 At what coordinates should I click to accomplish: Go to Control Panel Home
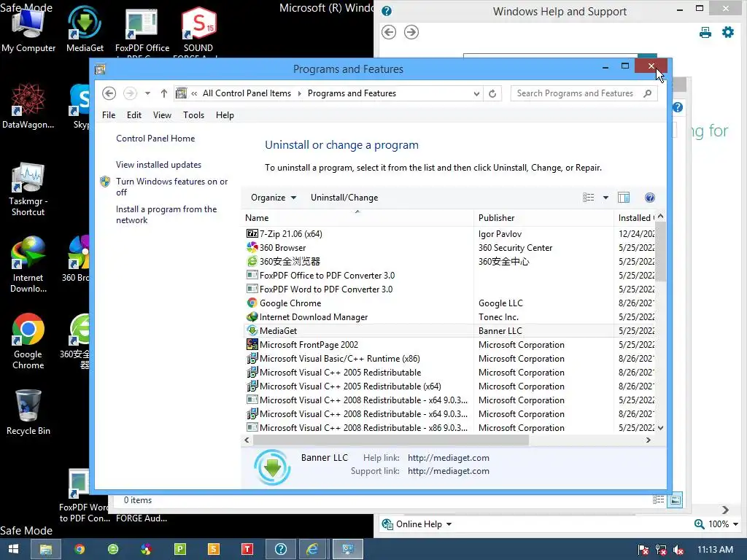tap(155, 139)
